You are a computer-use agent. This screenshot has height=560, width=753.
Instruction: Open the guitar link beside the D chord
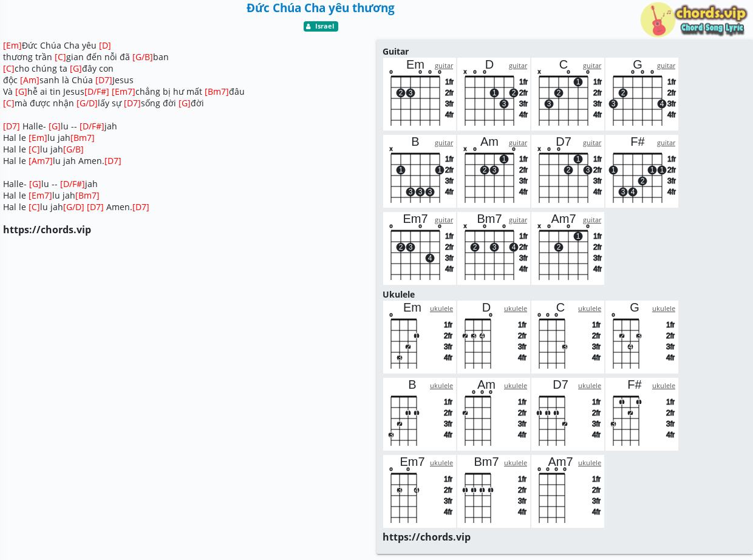[x=518, y=66]
